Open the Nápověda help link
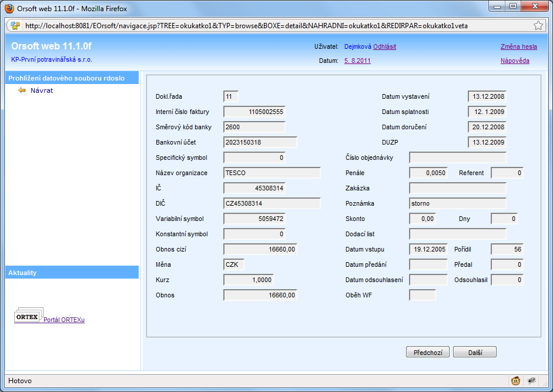This screenshot has height=392, width=553. (x=515, y=61)
